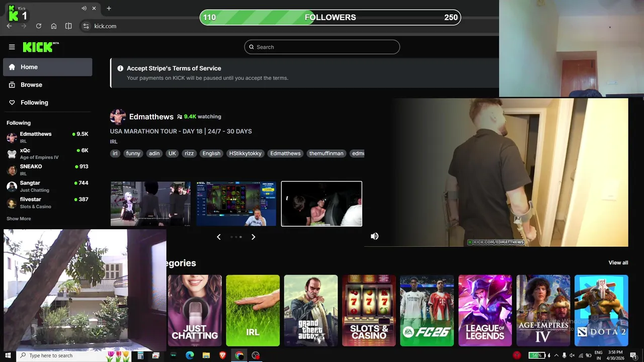This screenshot has width=644, height=362.
Task: Open the browser home page icon
Action: tap(54, 26)
